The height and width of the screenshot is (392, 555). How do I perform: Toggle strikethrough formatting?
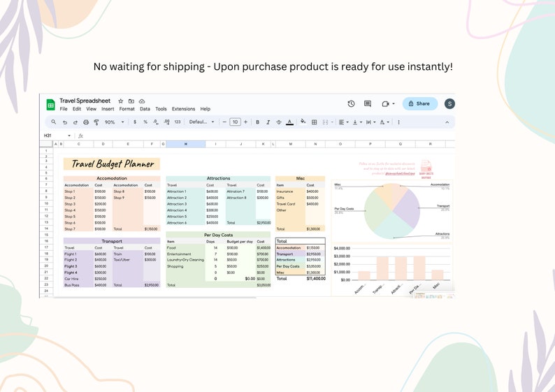pos(279,122)
